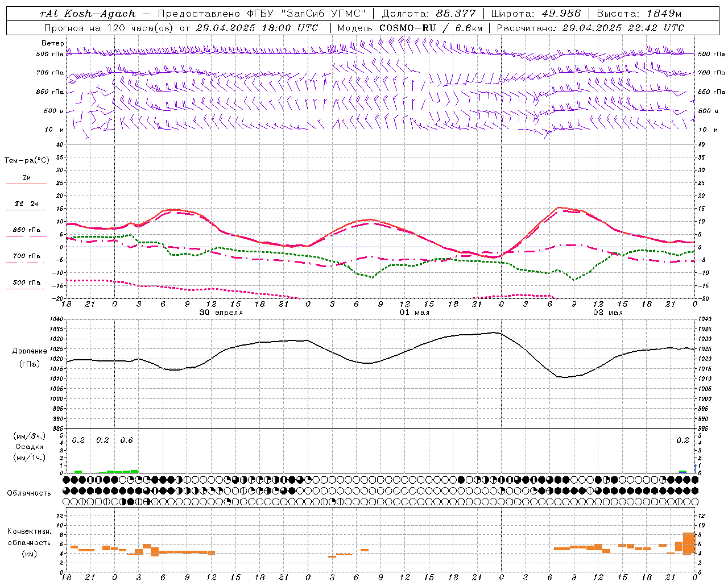
Task: Click the (гПа) unit under Давление
Action: [x=30, y=364]
